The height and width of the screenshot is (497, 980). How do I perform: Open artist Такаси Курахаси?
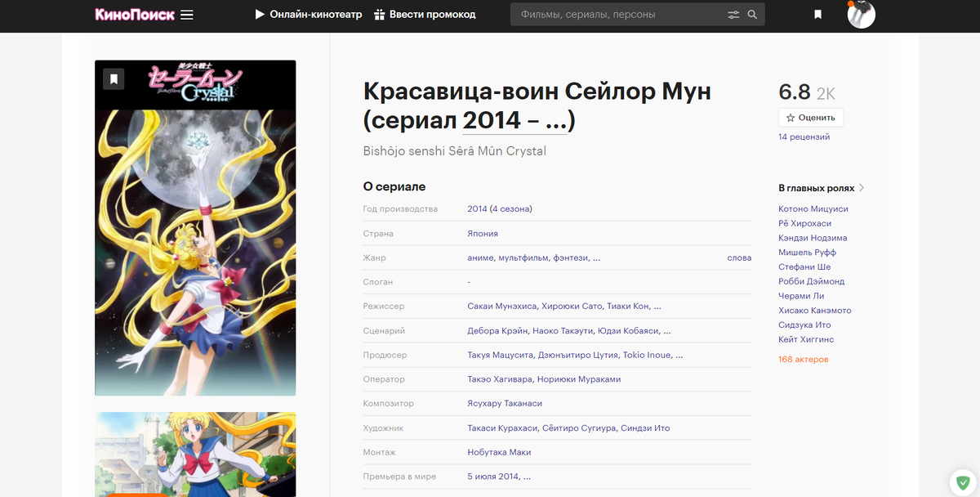tap(502, 428)
